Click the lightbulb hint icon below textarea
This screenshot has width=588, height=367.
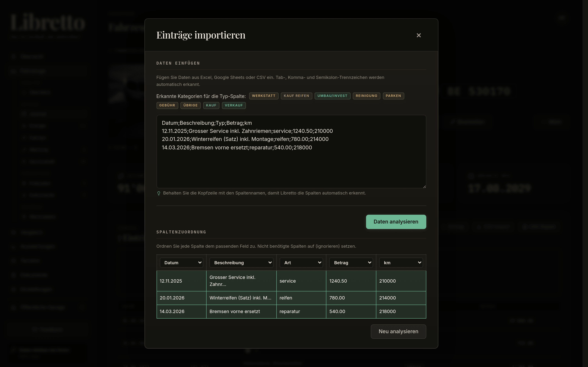159,193
